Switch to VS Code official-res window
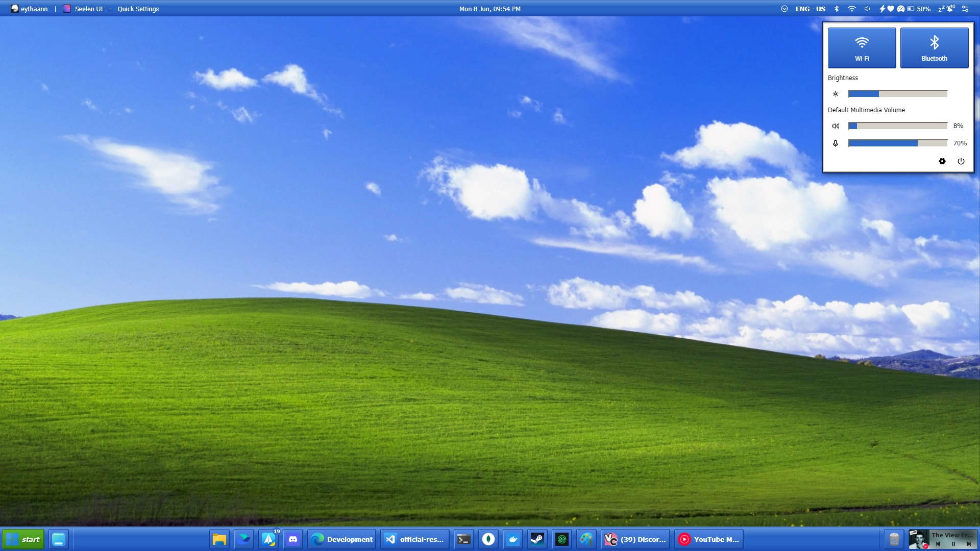 [415, 539]
